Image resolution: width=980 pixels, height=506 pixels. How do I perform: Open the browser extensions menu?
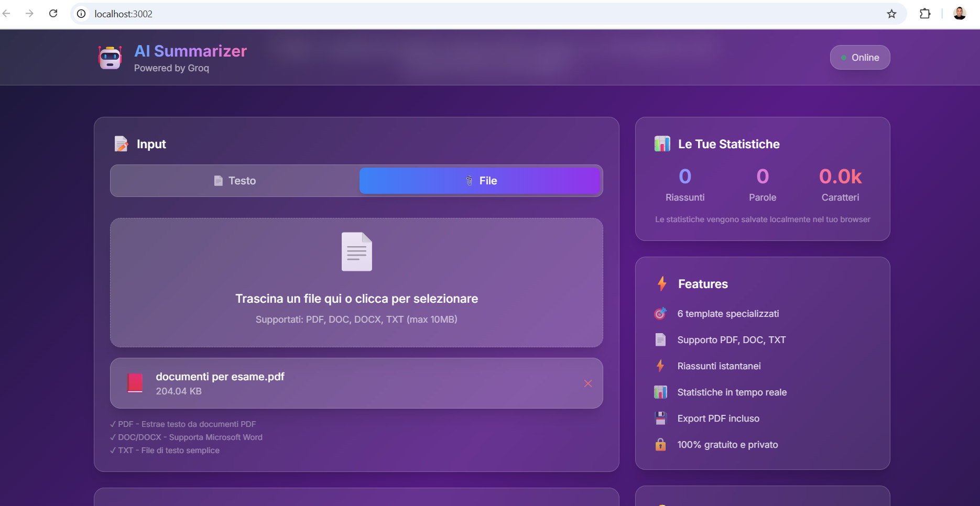pos(925,14)
